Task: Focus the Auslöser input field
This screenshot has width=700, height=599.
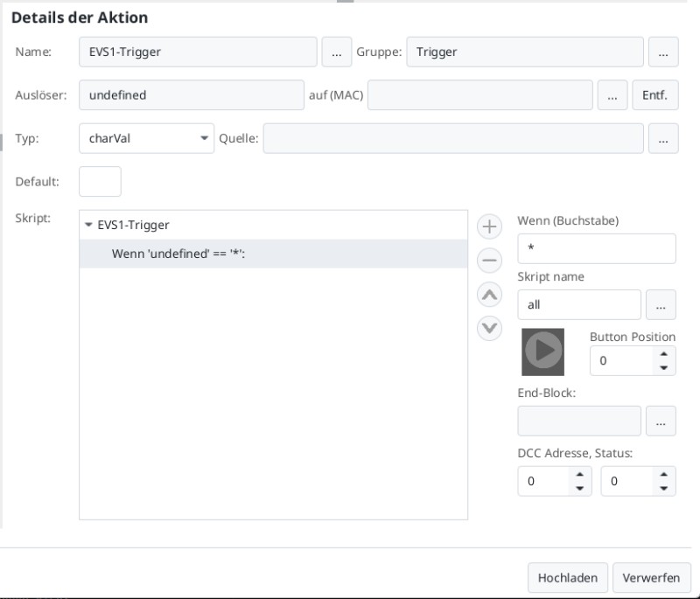Action: pos(192,95)
